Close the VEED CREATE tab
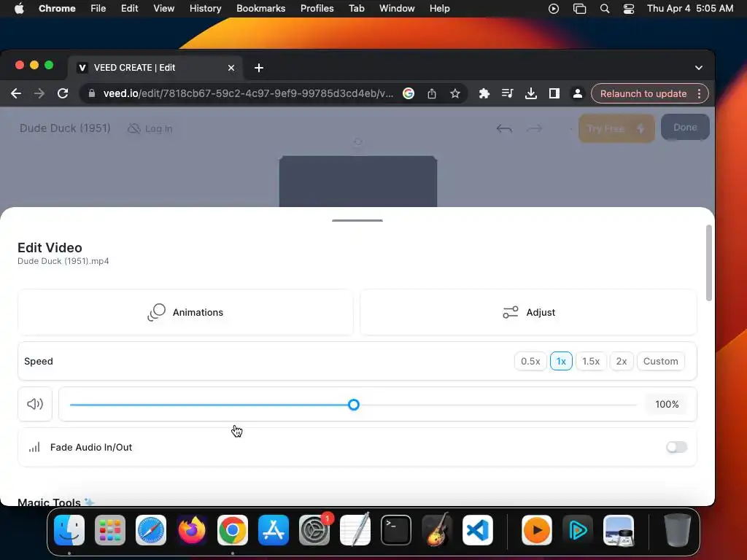The width and height of the screenshot is (747, 560). (231, 68)
